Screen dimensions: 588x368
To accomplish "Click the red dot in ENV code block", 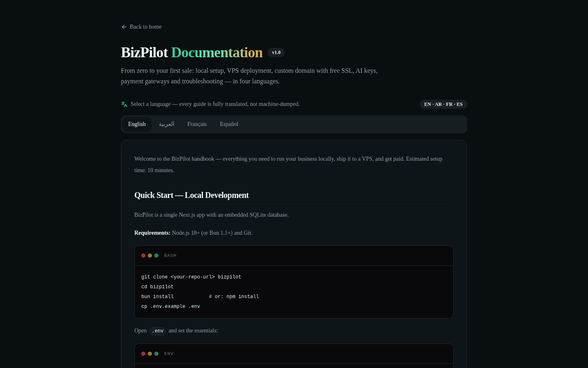I will coord(143,354).
